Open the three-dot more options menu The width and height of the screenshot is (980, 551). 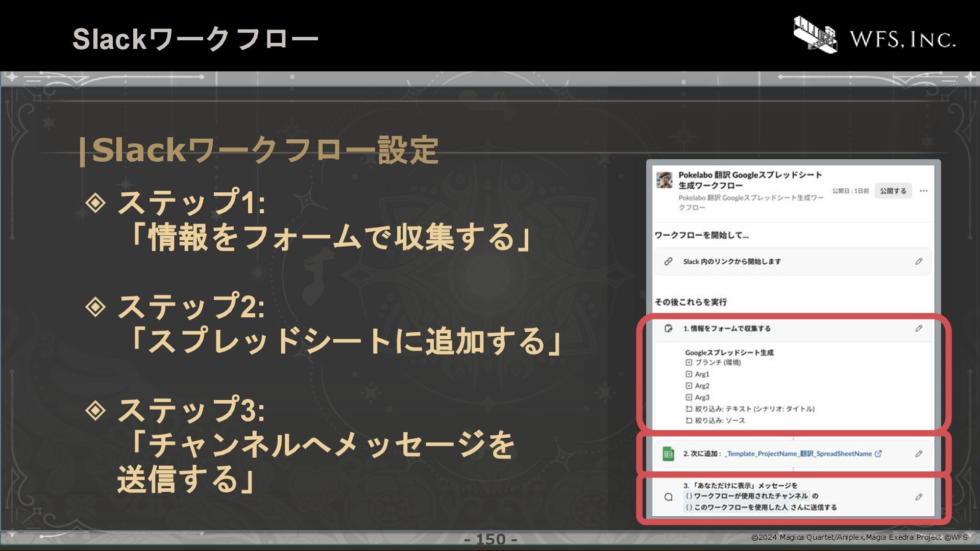(x=923, y=191)
